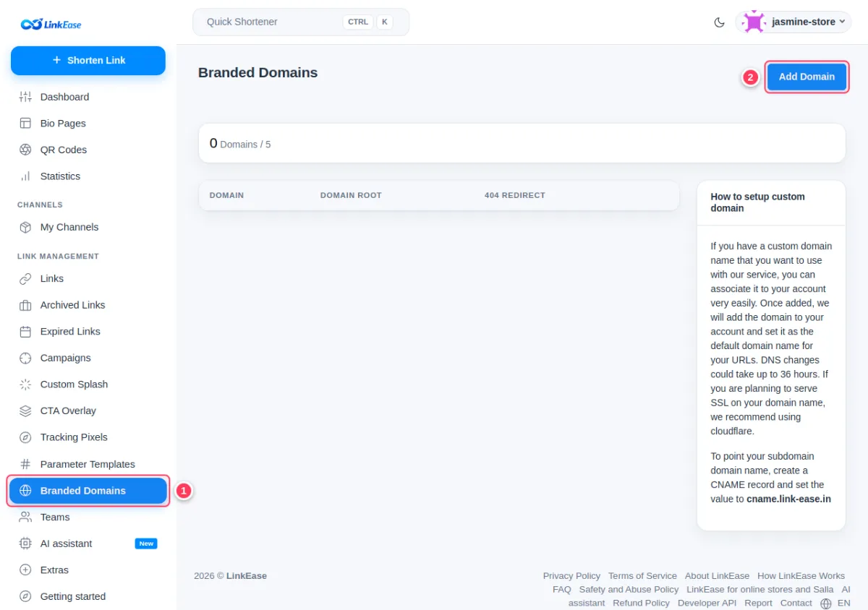Expand the jasmine-store account dropdown
The width and height of the screenshot is (868, 610).
793,22
